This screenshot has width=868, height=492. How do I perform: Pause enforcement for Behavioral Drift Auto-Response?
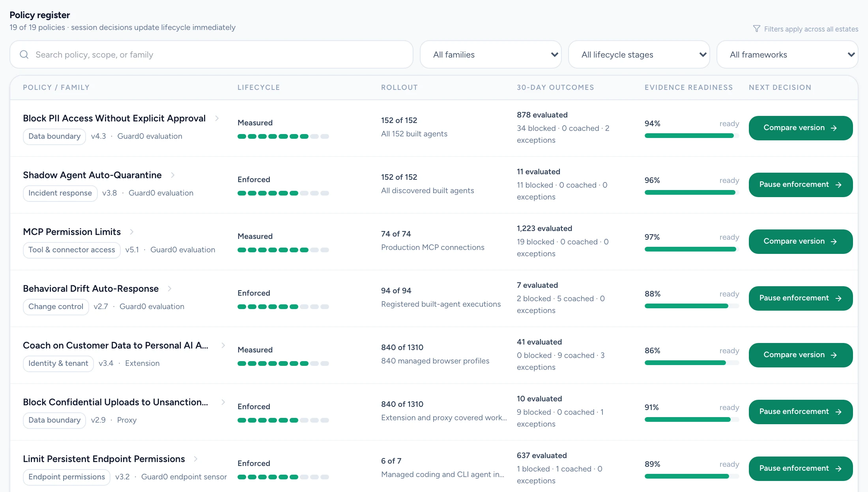pos(801,298)
